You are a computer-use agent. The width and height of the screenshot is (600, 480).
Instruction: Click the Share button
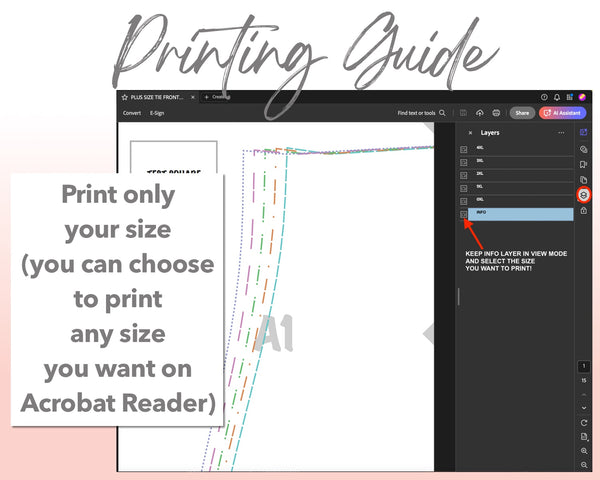522,113
